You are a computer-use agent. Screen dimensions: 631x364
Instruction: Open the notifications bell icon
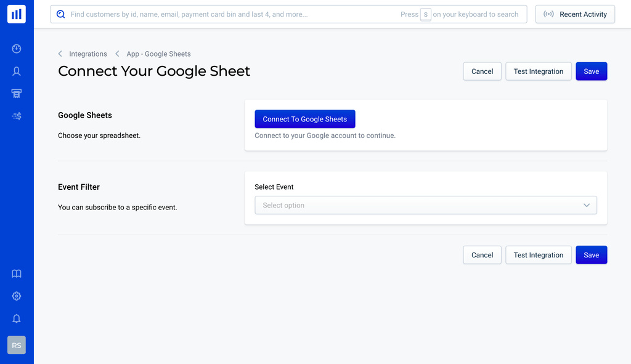17,318
